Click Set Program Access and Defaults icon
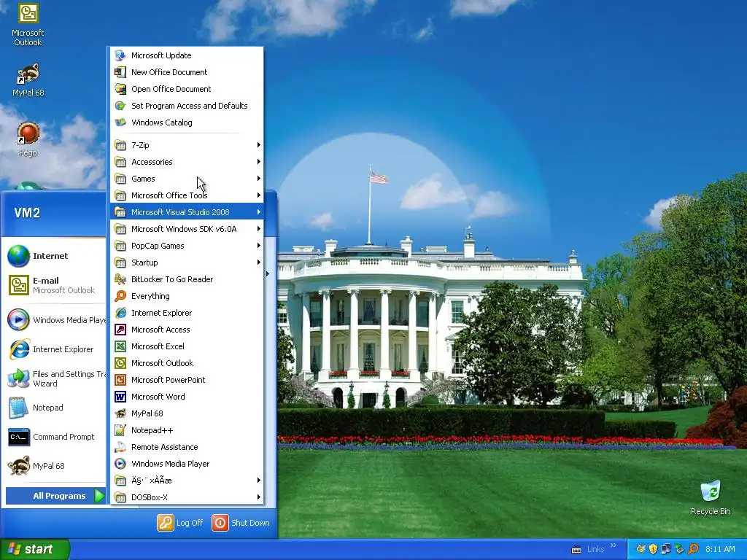747x560 pixels. click(120, 106)
